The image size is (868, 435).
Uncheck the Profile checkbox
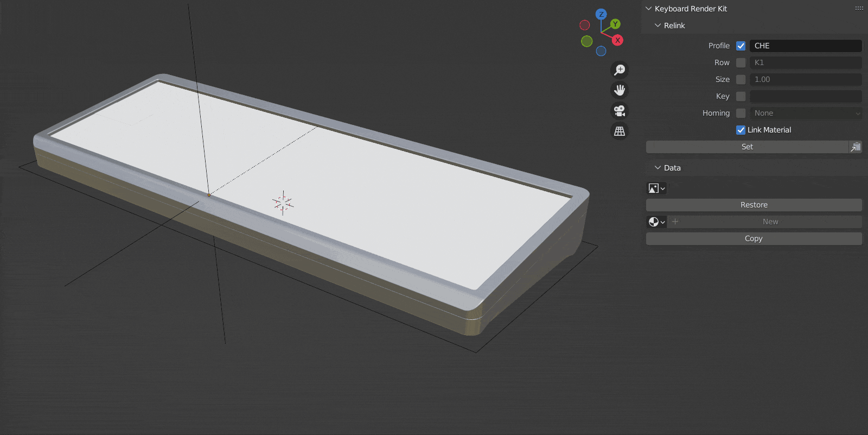(x=741, y=46)
